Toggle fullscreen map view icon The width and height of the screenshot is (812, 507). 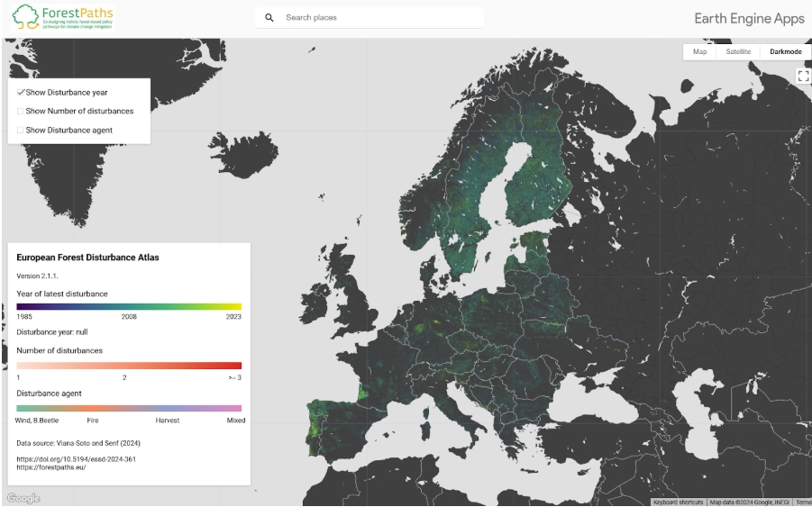pos(803,76)
